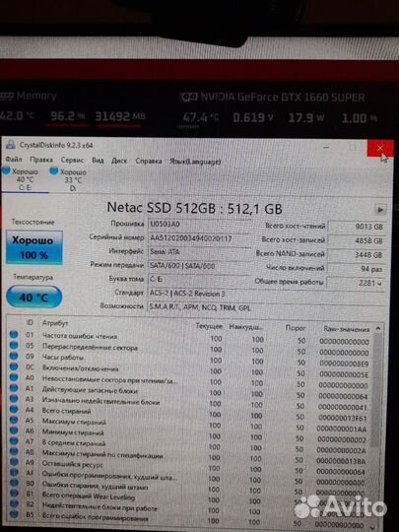The height and width of the screenshot is (532, 399).
Task: Open the Справка menu
Action: pos(149,161)
